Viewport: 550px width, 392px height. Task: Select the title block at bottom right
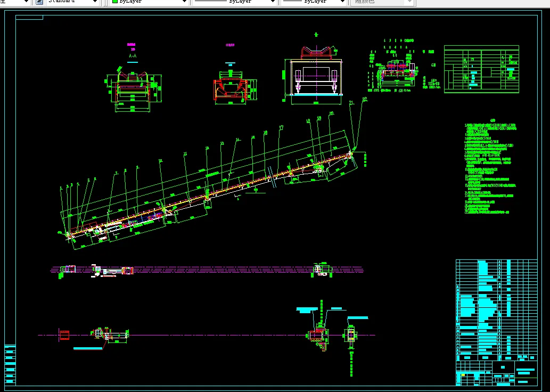[496, 373]
